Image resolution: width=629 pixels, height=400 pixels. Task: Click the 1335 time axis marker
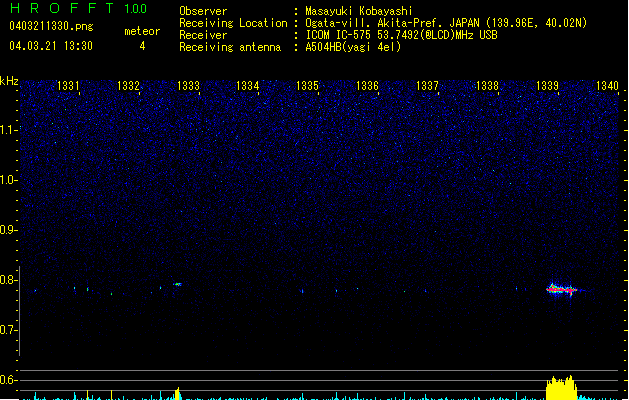point(307,86)
